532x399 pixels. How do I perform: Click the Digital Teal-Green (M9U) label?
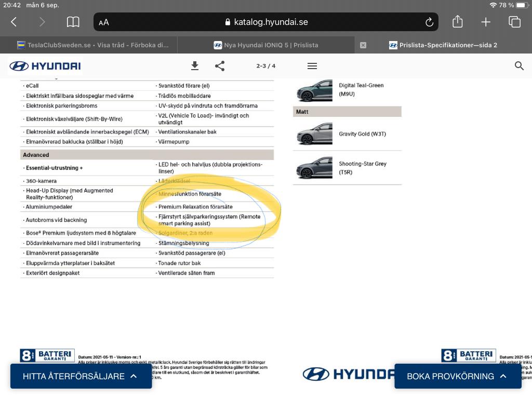[362, 89]
